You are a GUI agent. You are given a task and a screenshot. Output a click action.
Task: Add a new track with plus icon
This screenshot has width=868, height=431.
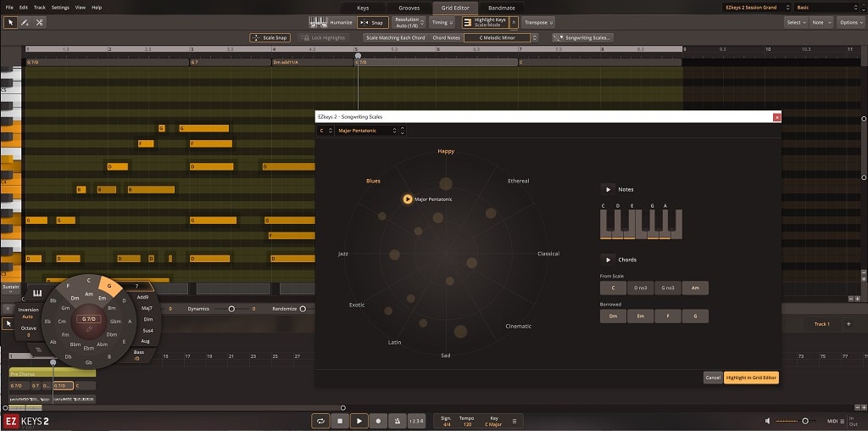pyautogui.click(x=849, y=324)
